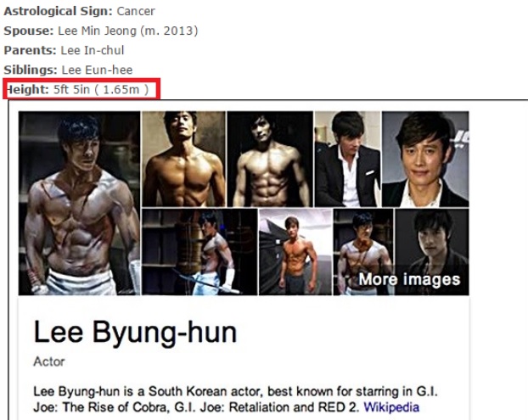Open the Wikipedia link in the description

[x=391, y=407]
